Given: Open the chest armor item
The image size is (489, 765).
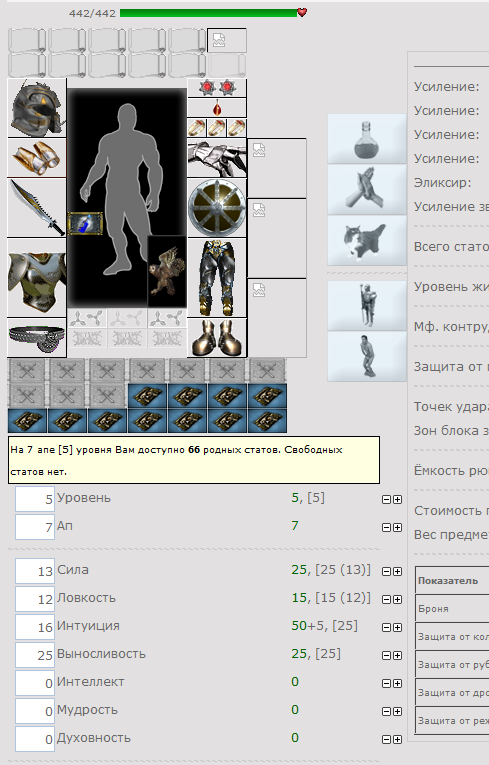Looking at the screenshot, I should (x=37, y=278).
